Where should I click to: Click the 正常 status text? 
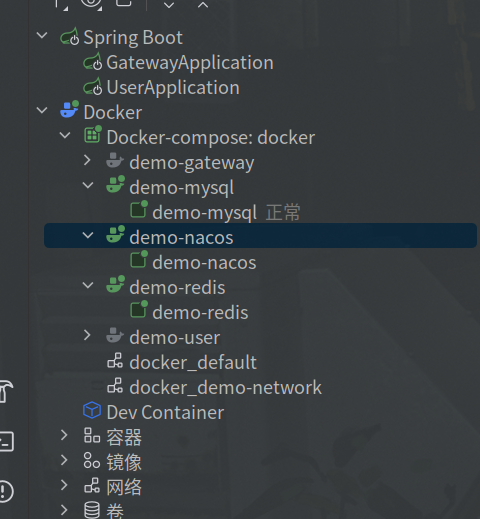pyautogui.click(x=283, y=213)
